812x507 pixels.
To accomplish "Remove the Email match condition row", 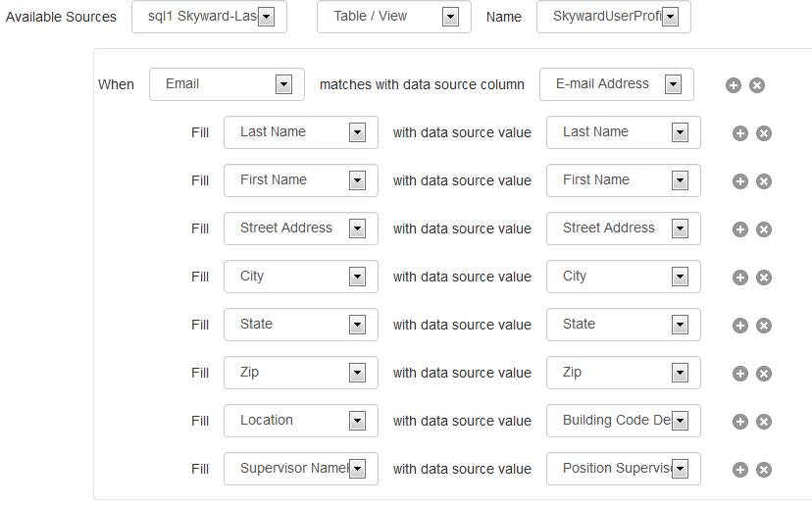I will (x=757, y=85).
